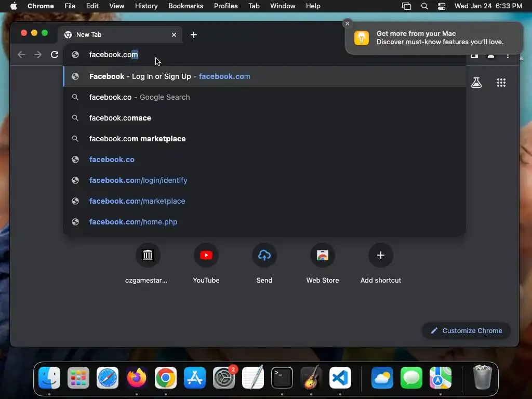Open the Get more from your Mac notification

[434, 37]
